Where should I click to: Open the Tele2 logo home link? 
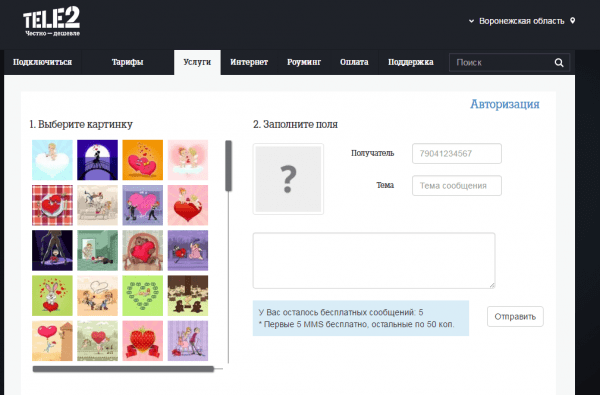[x=52, y=21]
